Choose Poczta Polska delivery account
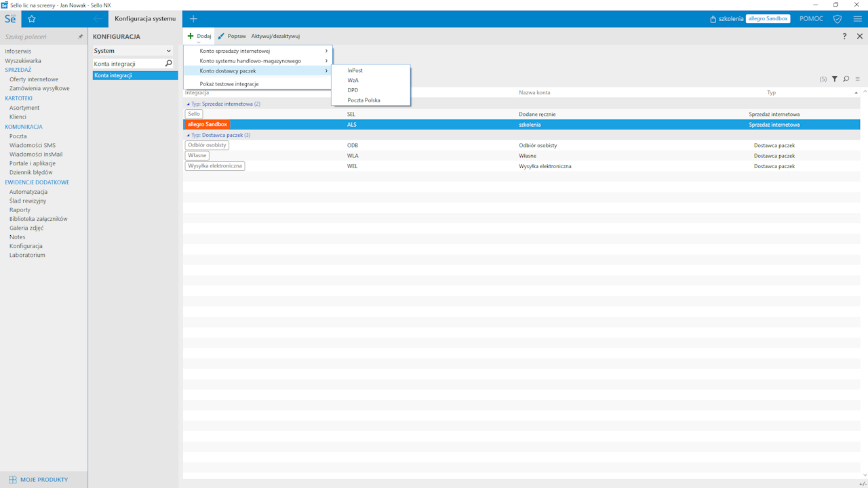 click(364, 100)
